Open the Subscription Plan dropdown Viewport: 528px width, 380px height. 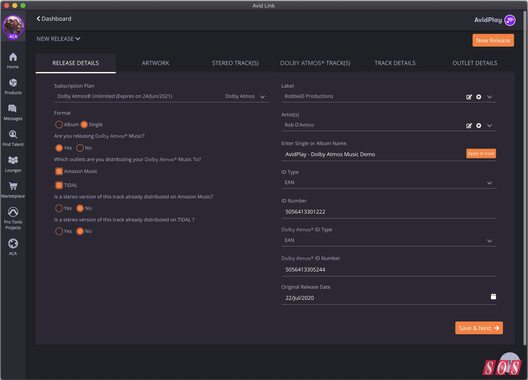click(x=161, y=96)
